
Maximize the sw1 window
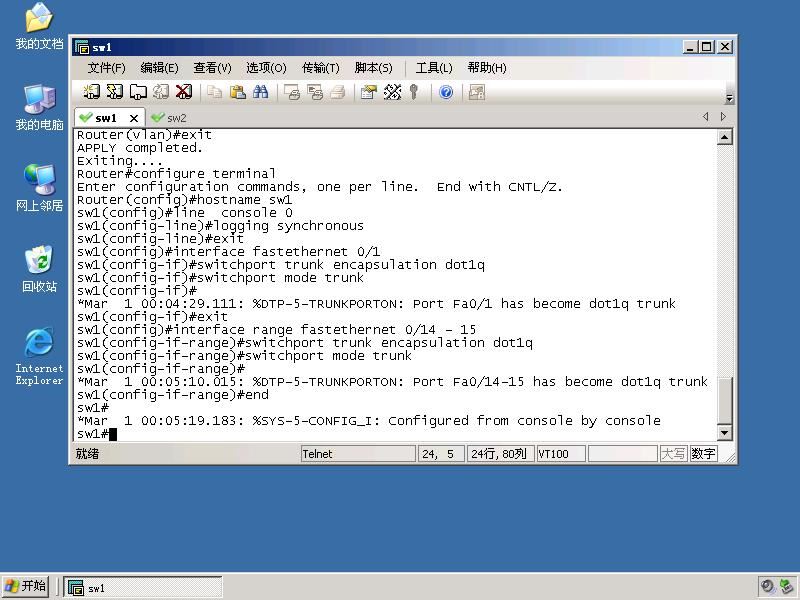707,47
